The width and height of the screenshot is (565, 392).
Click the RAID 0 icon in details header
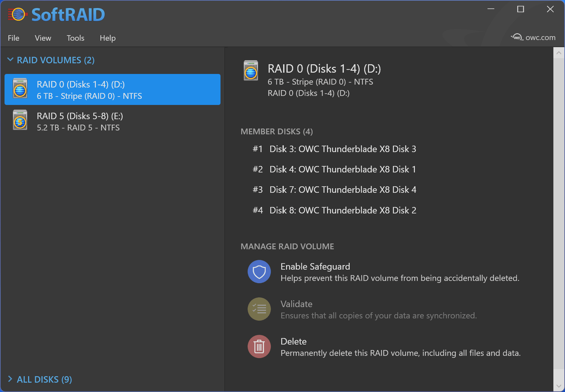pos(251,70)
